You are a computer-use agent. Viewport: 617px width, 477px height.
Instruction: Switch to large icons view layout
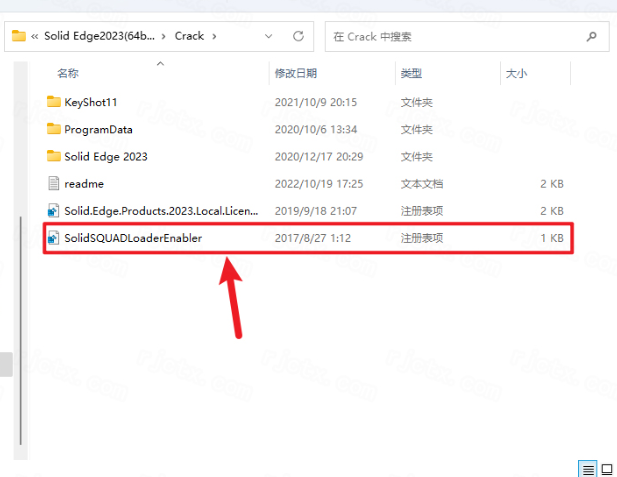tap(605, 468)
